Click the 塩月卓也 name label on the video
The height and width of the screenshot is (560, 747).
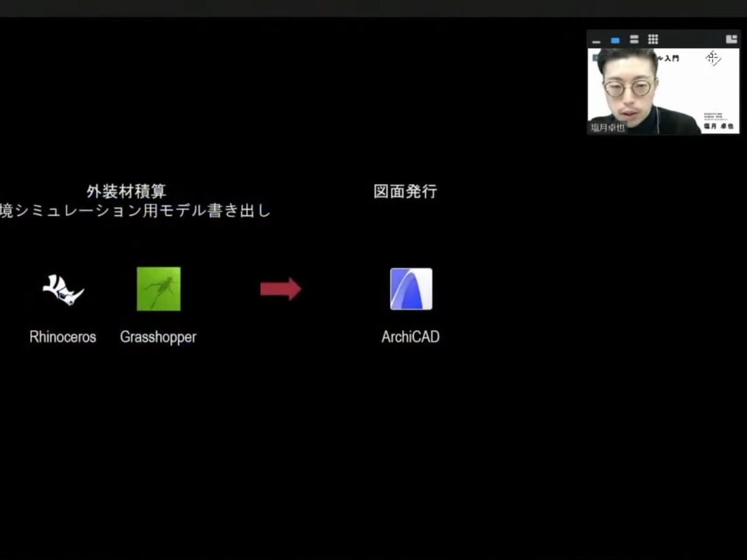click(x=608, y=127)
